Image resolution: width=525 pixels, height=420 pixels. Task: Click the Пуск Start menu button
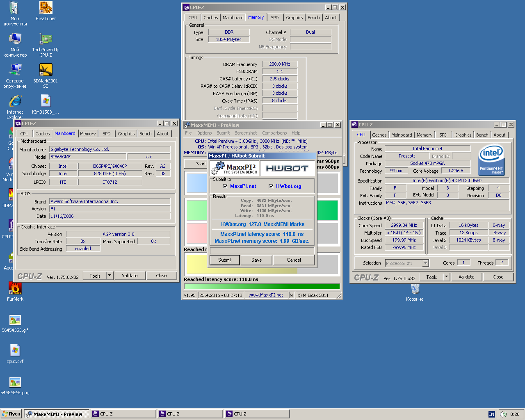click(x=11, y=414)
